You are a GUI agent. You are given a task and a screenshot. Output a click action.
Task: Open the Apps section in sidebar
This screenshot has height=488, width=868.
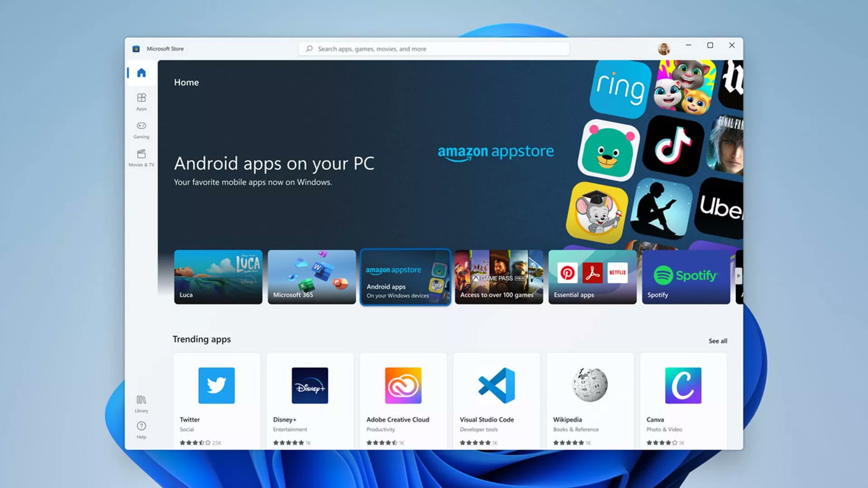[142, 102]
